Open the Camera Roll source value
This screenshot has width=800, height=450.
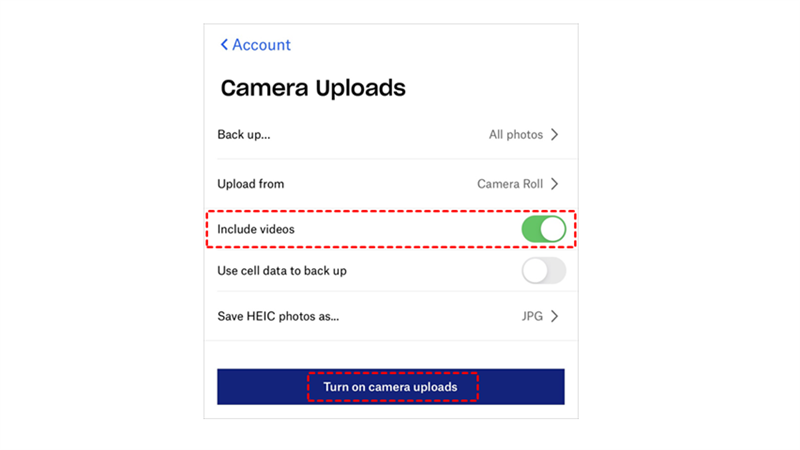pos(510,184)
